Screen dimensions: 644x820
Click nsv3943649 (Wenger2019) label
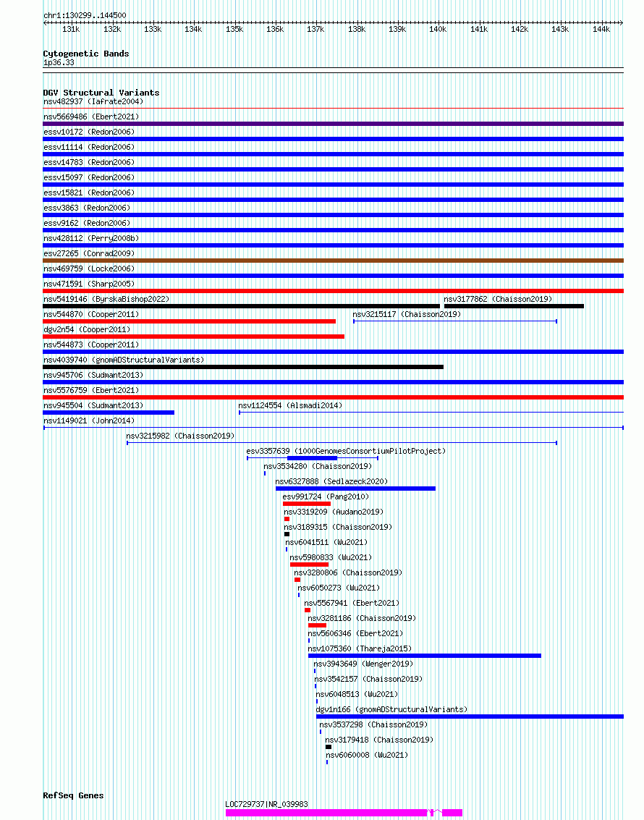coord(363,664)
